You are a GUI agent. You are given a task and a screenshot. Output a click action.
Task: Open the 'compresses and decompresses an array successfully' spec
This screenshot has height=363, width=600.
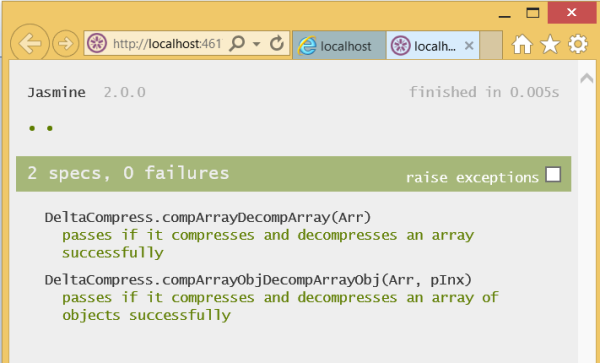coord(268,244)
